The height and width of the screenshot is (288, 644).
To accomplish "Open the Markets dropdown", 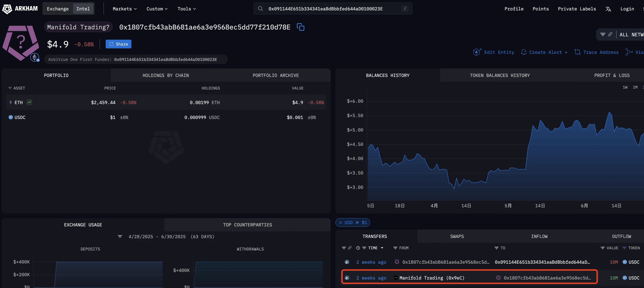I will pyautogui.click(x=124, y=8).
